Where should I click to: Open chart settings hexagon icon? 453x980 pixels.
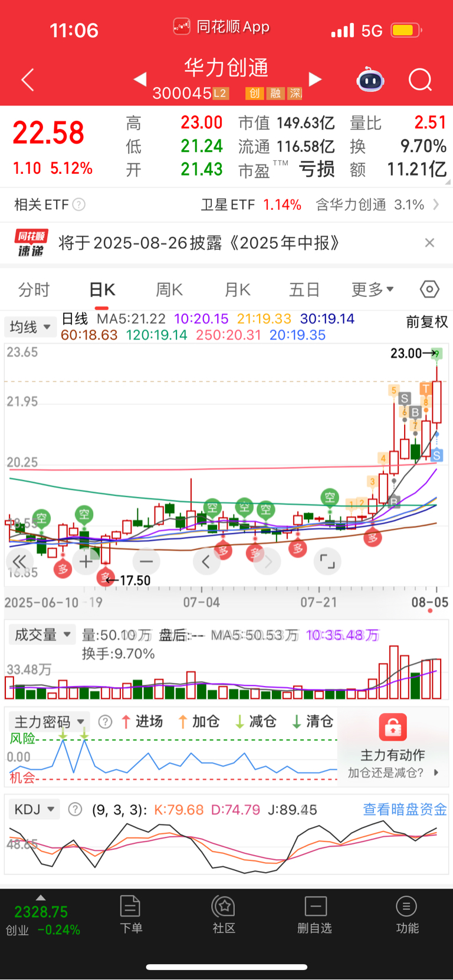(429, 289)
